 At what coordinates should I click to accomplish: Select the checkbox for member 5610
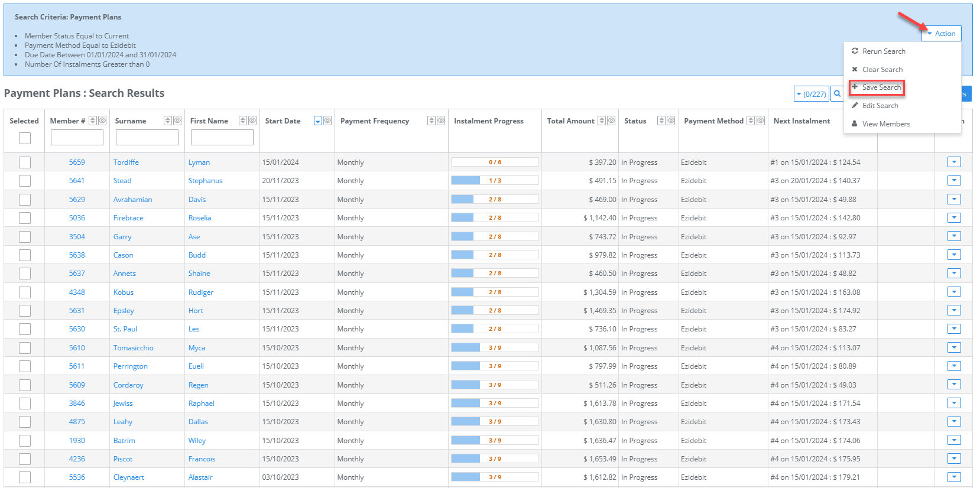pyautogui.click(x=25, y=348)
